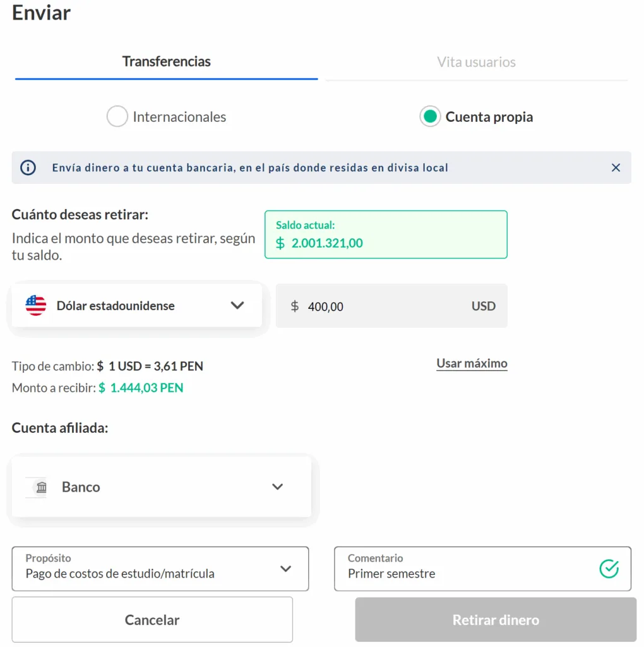Click the dollar sign in amount field
The height and width of the screenshot is (647, 644).
coord(294,306)
